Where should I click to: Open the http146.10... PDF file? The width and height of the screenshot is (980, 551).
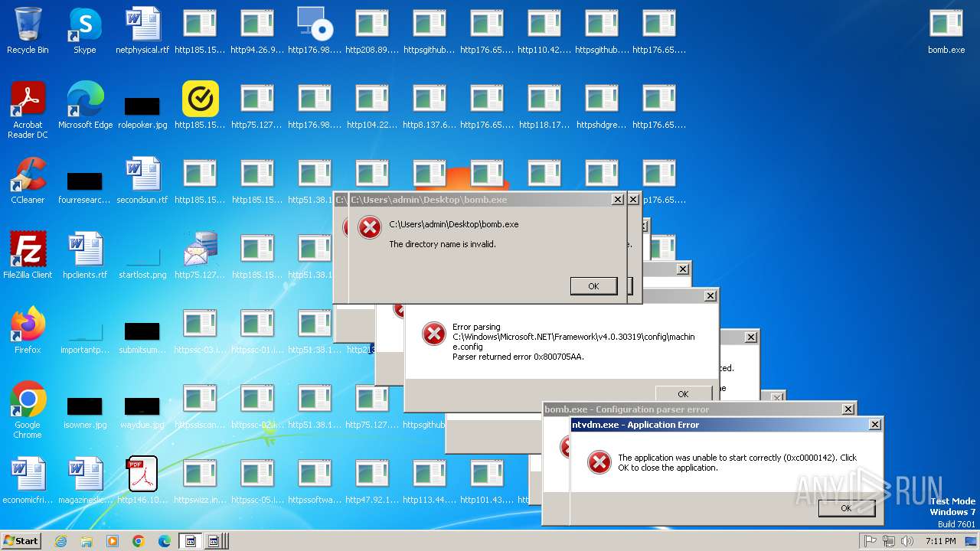pos(142,481)
